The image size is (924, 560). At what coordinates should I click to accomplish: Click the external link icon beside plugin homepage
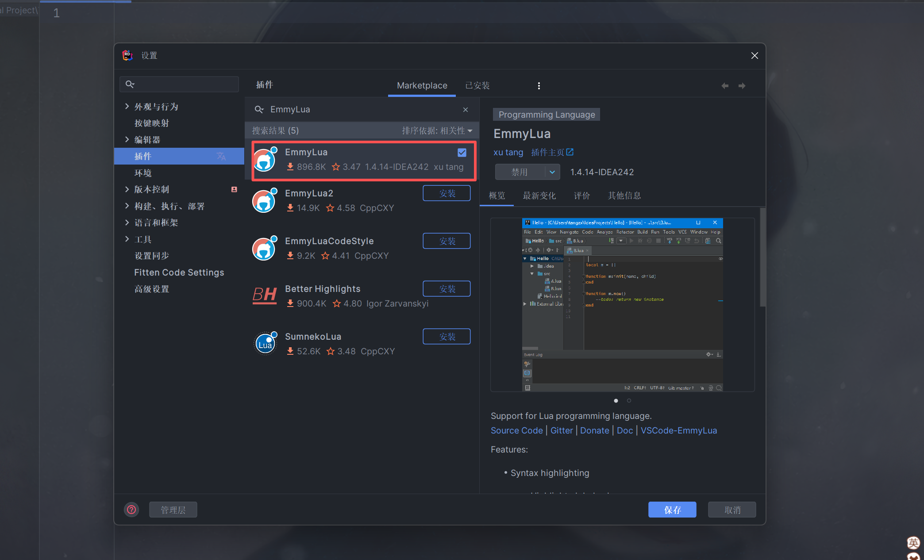click(570, 152)
